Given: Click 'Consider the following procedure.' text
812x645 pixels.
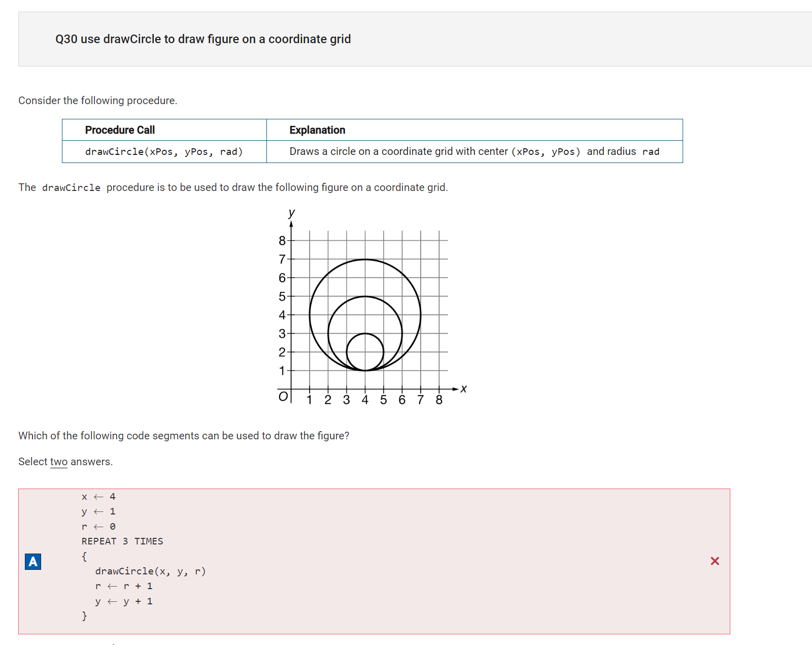Looking at the screenshot, I should pos(98,101).
